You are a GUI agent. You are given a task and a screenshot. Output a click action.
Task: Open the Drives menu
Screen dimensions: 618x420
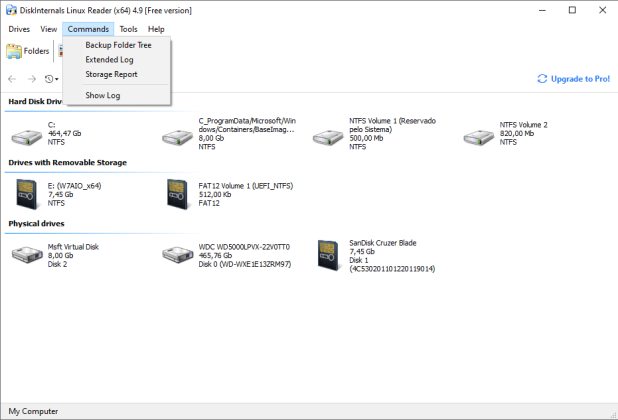19,29
